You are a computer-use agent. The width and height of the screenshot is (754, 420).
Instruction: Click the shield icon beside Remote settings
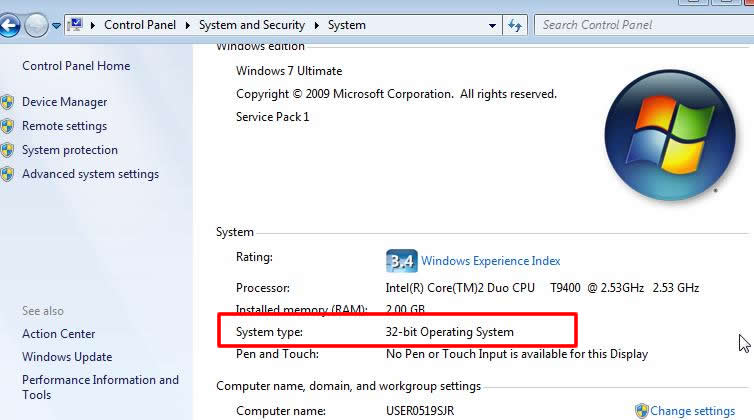point(7,126)
